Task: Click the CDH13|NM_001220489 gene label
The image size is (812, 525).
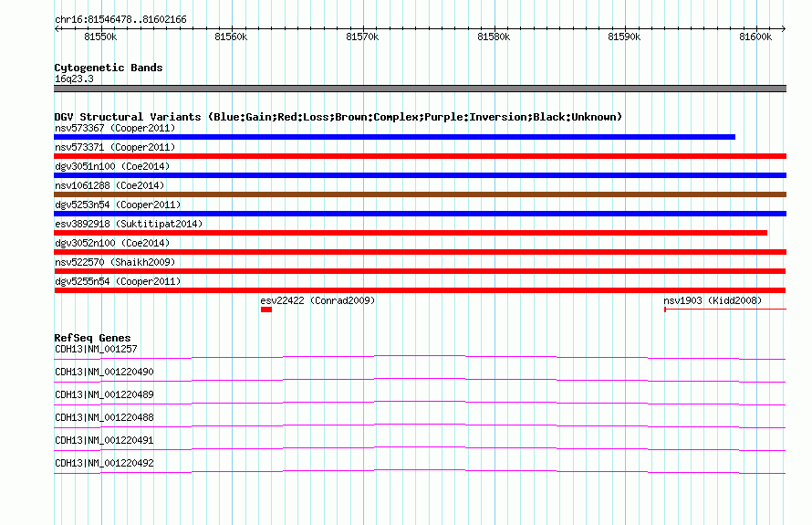Action: point(104,394)
